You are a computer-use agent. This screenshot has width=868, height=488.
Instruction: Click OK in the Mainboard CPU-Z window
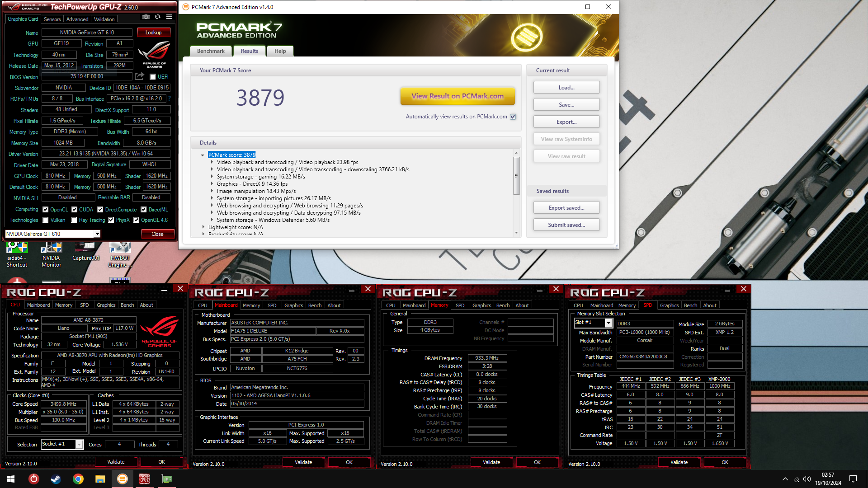tap(349, 462)
